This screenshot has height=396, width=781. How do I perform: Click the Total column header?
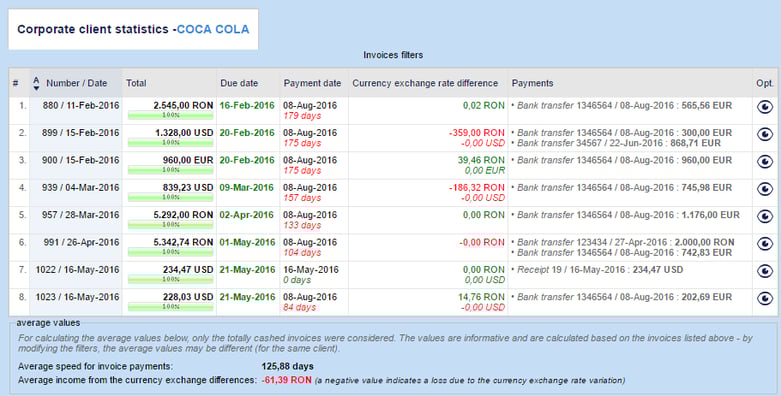[x=136, y=83]
